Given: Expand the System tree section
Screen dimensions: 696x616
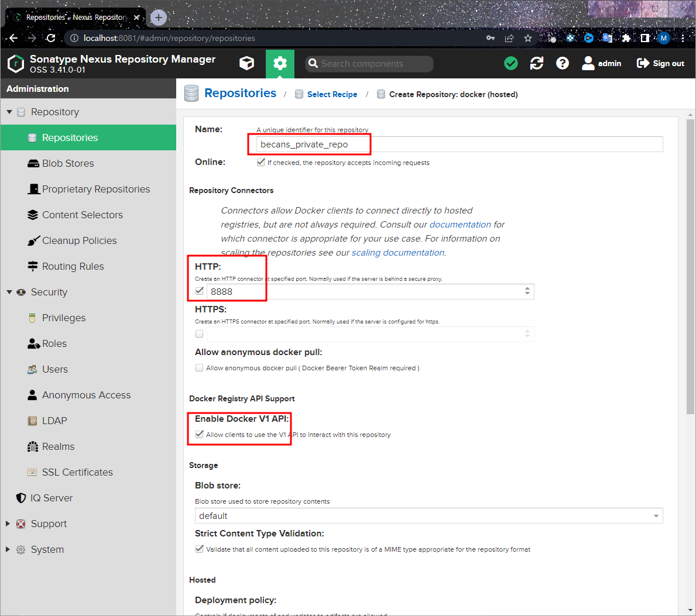Looking at the screenshot, I should point(8,549).
